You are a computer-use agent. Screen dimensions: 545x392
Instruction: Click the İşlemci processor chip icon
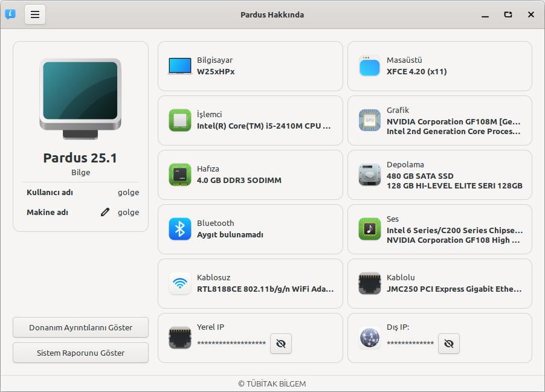(180, 120)
